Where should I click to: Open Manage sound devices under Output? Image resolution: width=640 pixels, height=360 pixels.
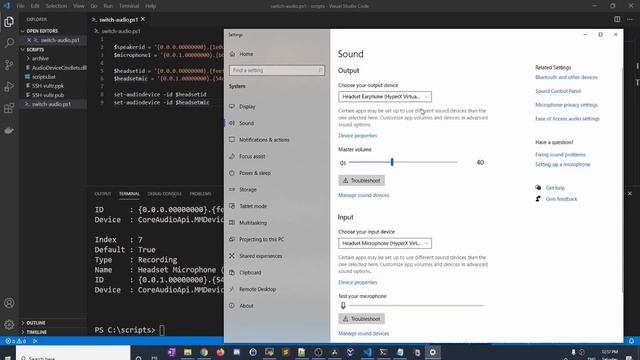coord(364,195)
